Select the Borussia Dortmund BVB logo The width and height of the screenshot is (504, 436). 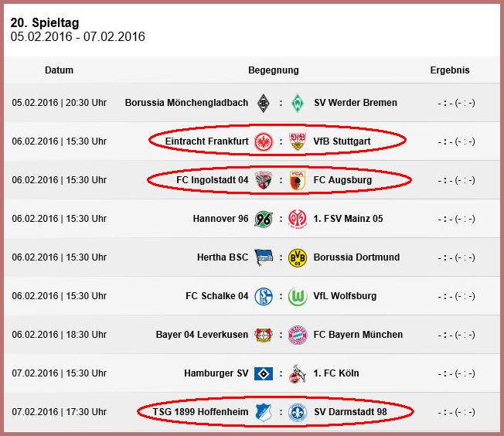coord(298,257)
